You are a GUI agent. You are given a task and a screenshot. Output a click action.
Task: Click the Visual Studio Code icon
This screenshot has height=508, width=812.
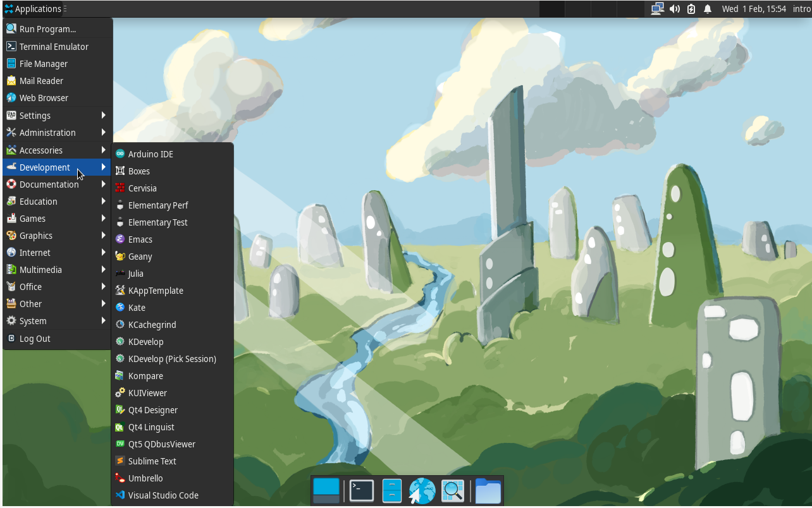click(x=120, y=495)
